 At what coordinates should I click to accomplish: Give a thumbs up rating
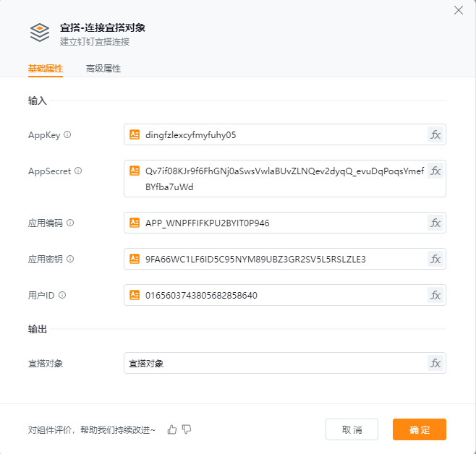172,429
